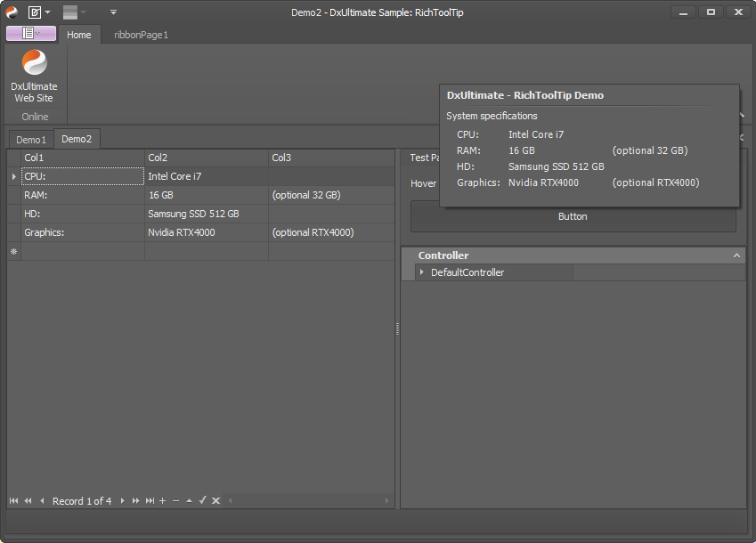
Task: Click the (optional 32 GB) grid cell
Action: pyautogui.click(x=331, y=195)
